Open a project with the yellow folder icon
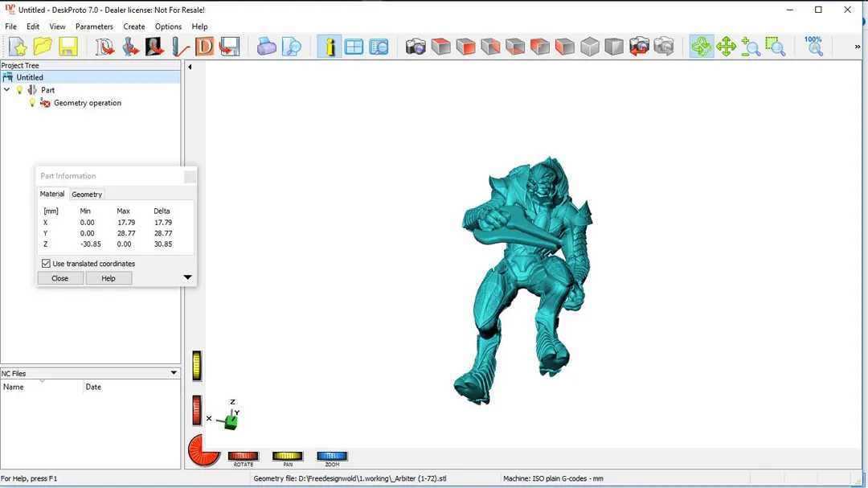868x488 pixels. coord(43,47)
